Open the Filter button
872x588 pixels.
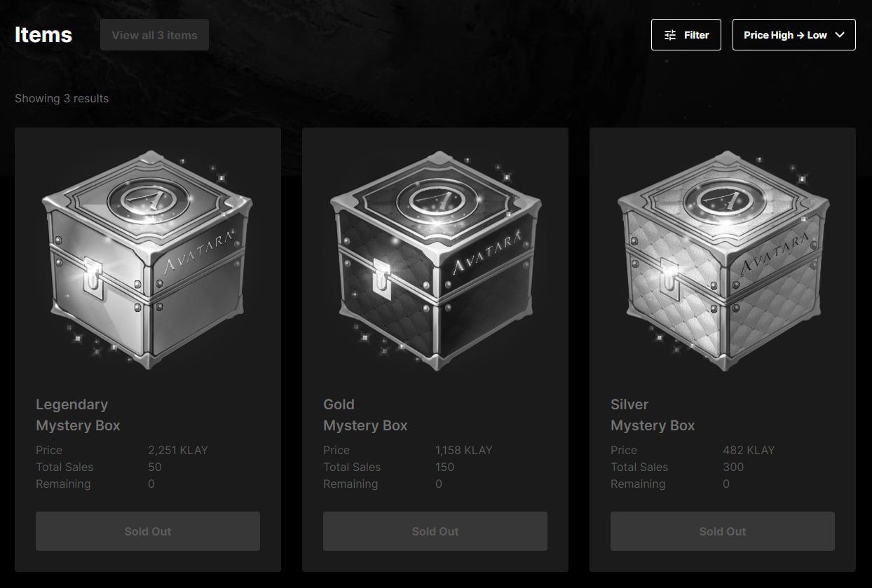click(686, 35)
